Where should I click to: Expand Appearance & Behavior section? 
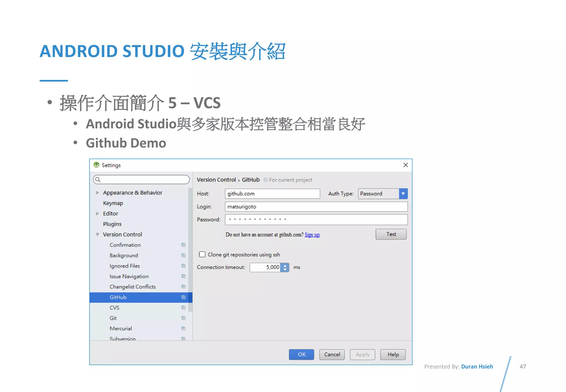[x=97, y=193]
